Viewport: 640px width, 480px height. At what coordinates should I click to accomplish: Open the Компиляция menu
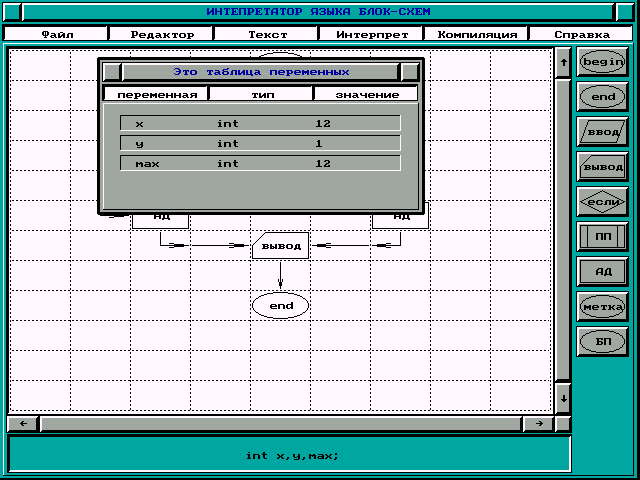tap(478, 34)
